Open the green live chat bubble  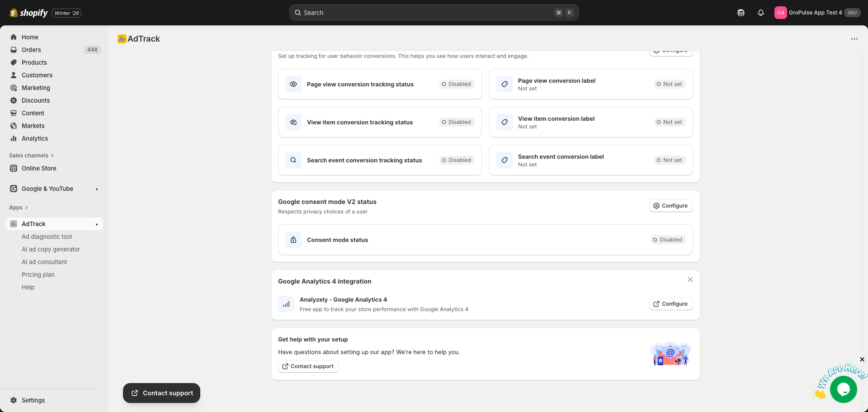tap(843, 389)
